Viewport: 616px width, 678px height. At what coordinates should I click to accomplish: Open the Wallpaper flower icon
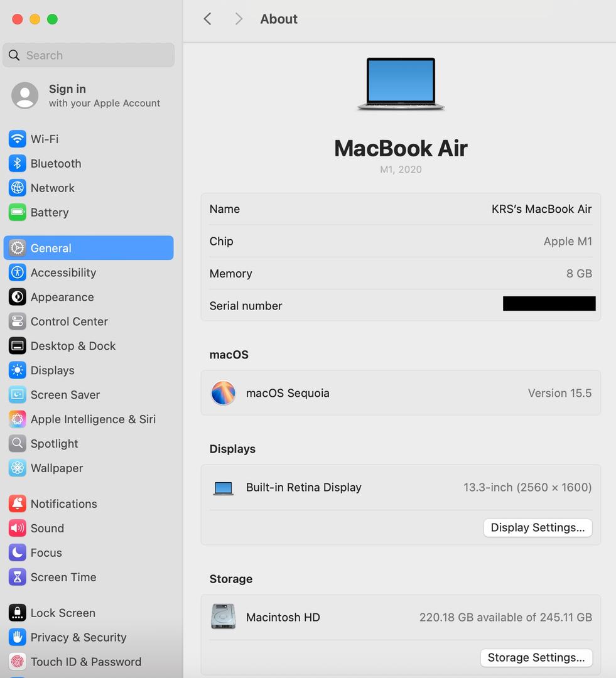tap(18, 468)
